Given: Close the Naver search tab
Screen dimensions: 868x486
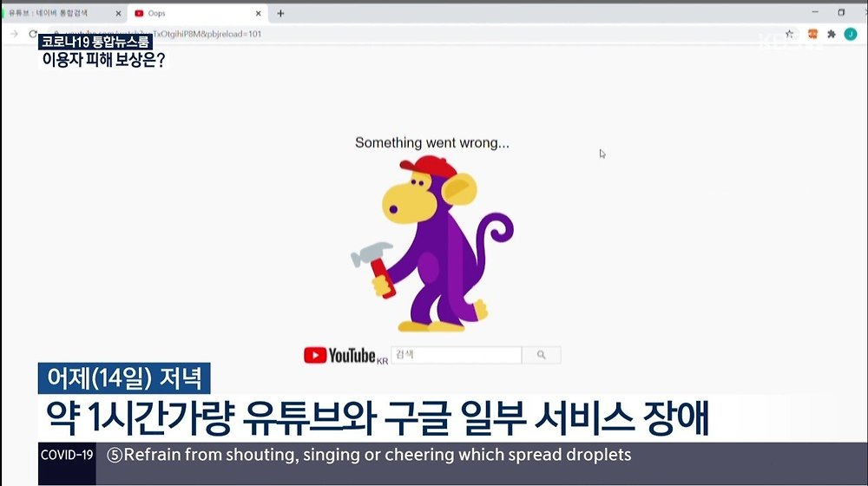Looking at the screenshot, I should [118, 13].
